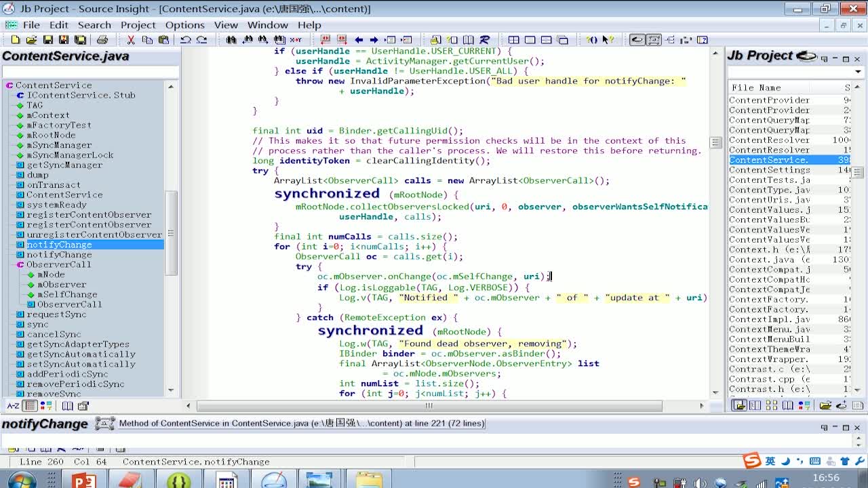Image resolution: width=868 pixels, height=488 pixels.
Task: Click the Redo arrow icon
Action: (x=201, y=40)
